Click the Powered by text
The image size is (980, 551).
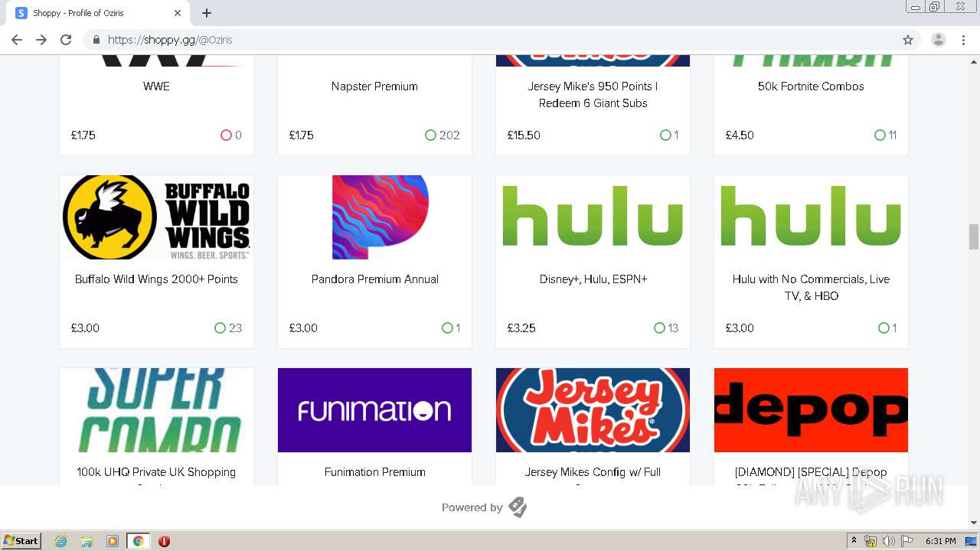pyautogui.click(x=472, y=507)
